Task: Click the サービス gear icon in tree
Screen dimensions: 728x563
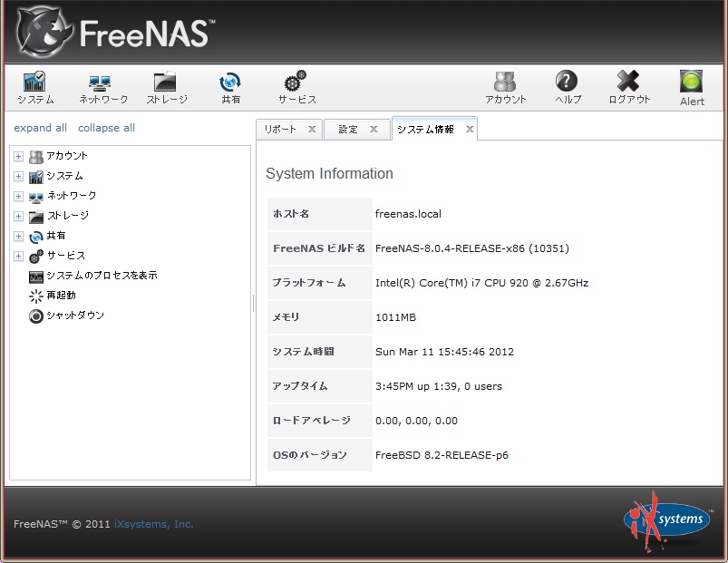Action: [x=35, y=257]
